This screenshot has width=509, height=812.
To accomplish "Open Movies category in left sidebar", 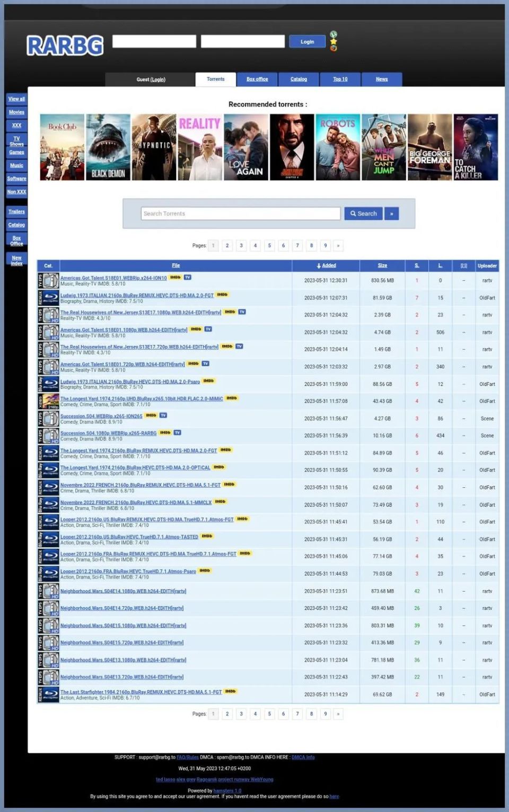I will (16, 113).
